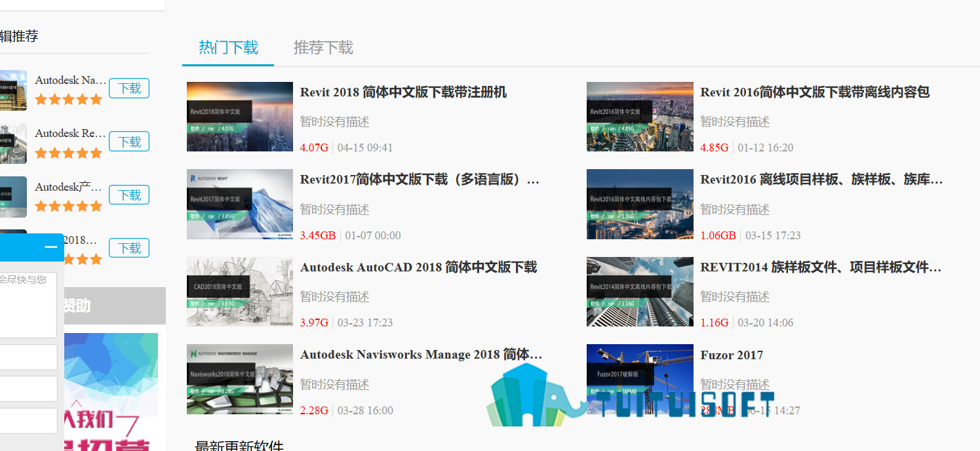The width and height of the screenshot is (980, 451).
Task: Click file size 4.85G text
Action: (714, 147)
